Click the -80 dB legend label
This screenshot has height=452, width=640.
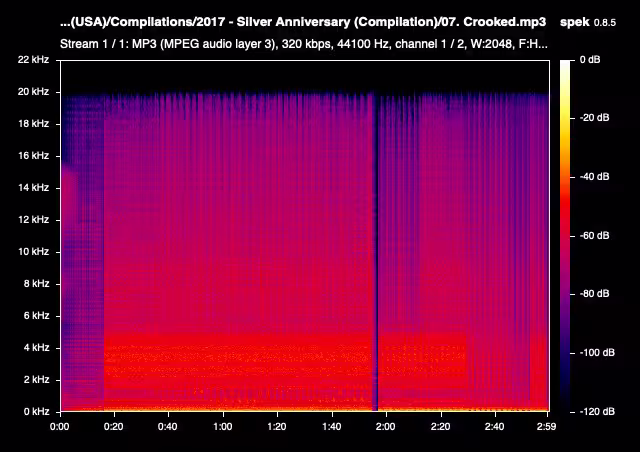pos(594,294)
